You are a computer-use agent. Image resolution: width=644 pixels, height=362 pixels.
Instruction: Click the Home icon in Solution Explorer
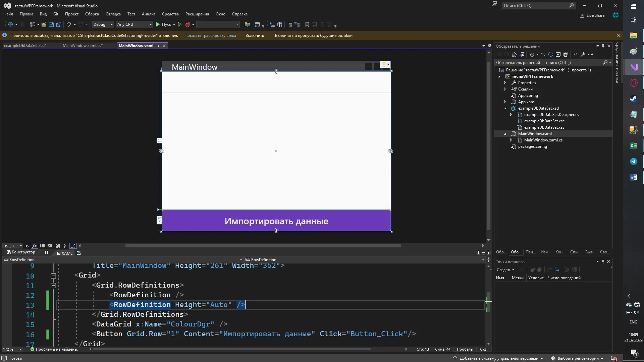coord(514,54)
